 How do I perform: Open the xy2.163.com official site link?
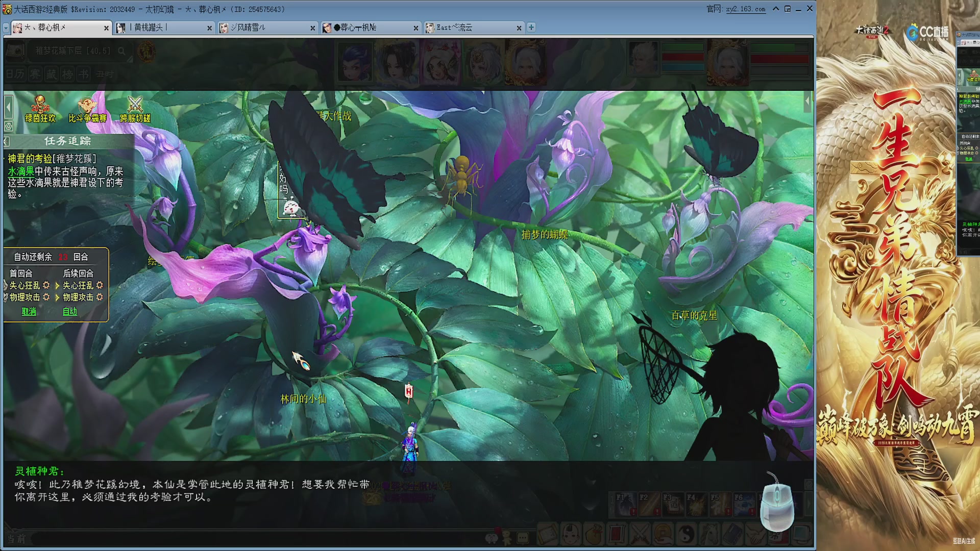point(746,9)
